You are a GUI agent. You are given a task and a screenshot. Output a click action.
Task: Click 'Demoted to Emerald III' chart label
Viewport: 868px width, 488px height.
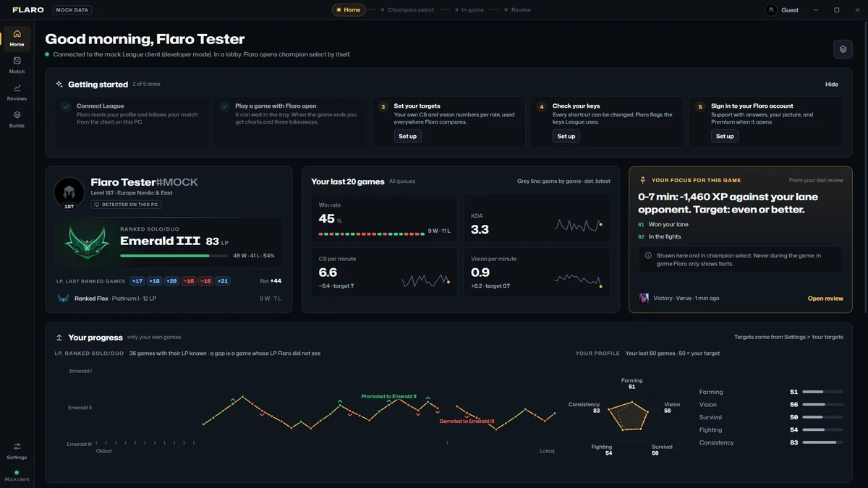(467, 421)
